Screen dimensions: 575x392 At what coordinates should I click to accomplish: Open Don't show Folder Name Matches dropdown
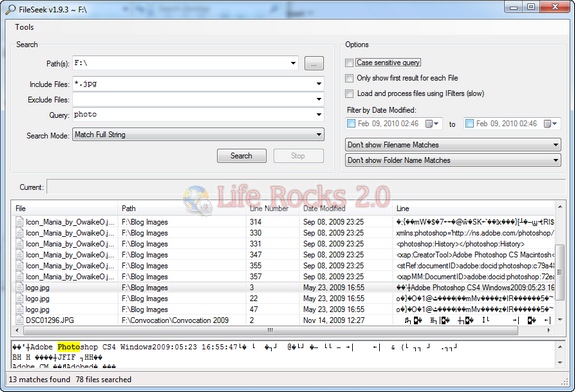click(x=453, y=160)
